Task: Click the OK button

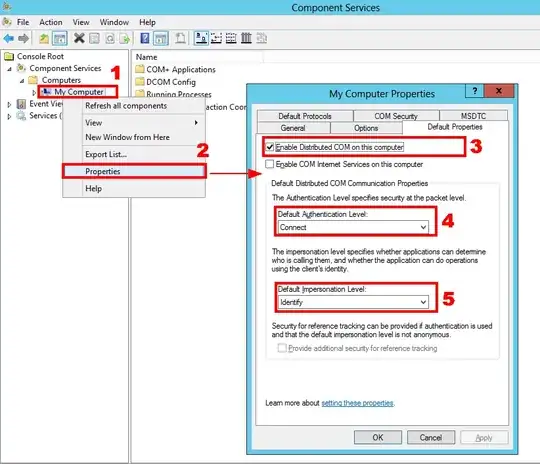Action: point(378,437)
